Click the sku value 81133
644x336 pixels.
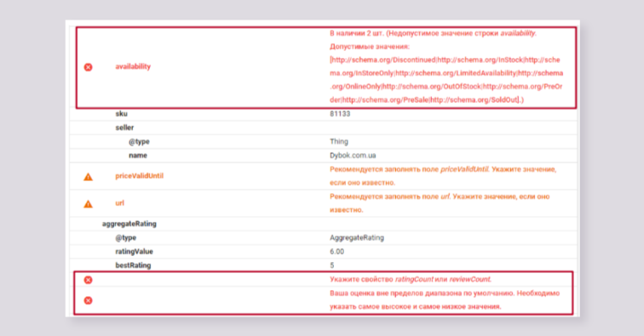[x=340, y=114]
